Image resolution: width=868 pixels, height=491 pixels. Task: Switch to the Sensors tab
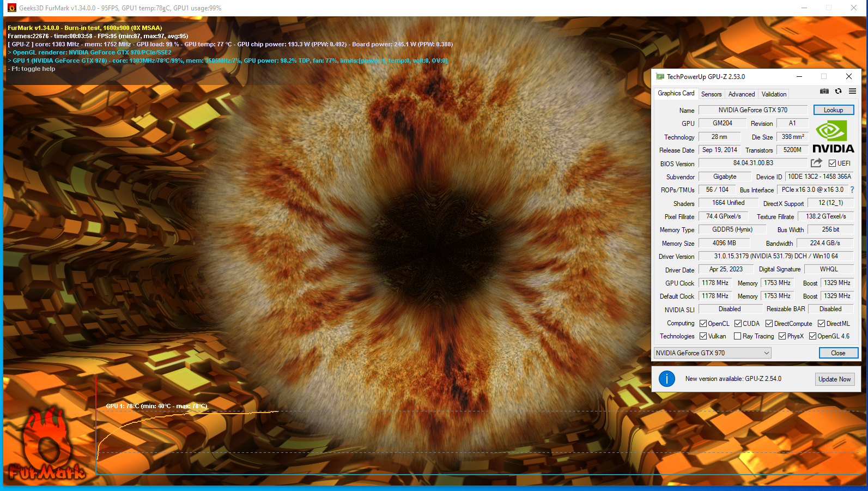(x=711, y=94)
